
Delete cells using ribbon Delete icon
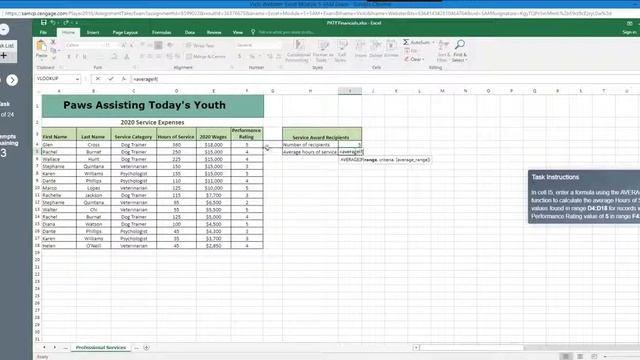click(x=376, y=49)
